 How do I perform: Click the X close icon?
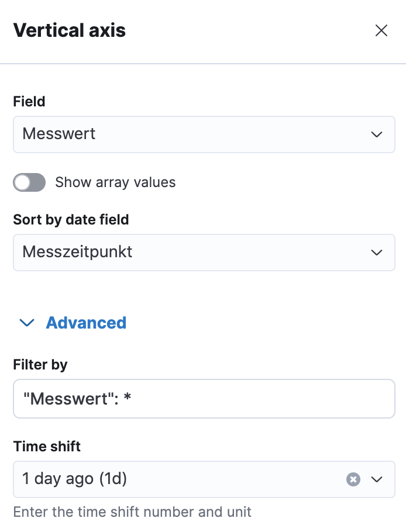381,30
